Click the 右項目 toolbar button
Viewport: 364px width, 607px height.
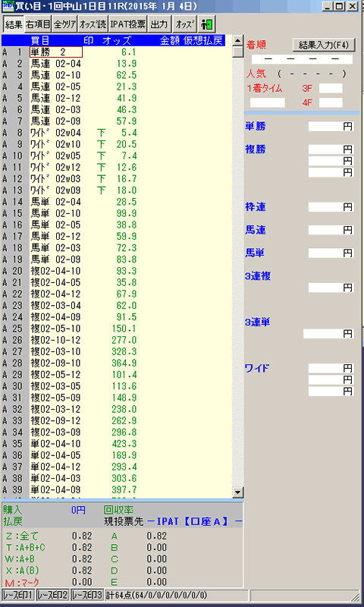(38, 24)
